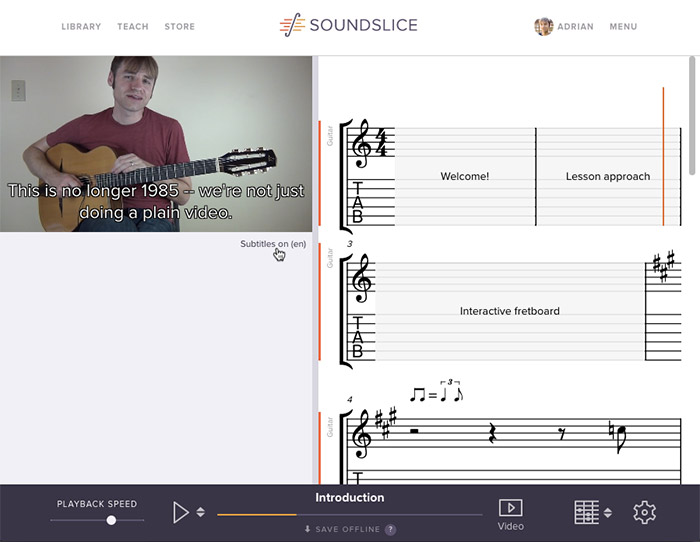Click the Soundslice logo
This screenshot has height=542, width=700.
[349, 25]
